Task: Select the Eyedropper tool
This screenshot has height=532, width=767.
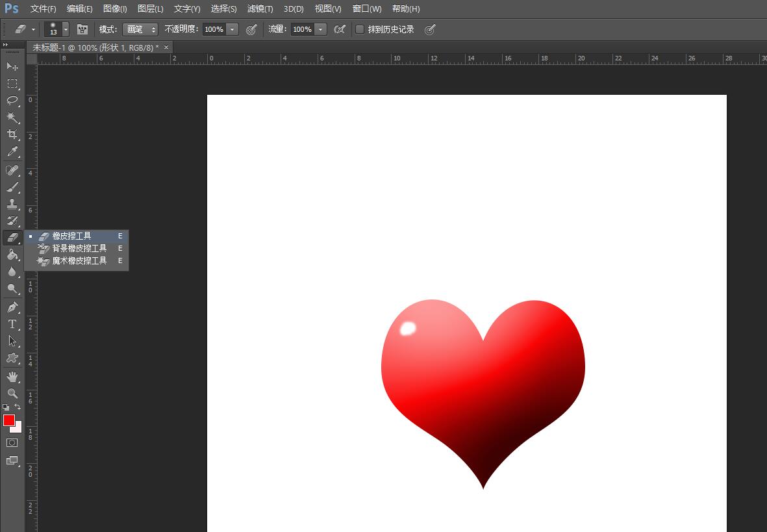Action: (x=12, y=152)
